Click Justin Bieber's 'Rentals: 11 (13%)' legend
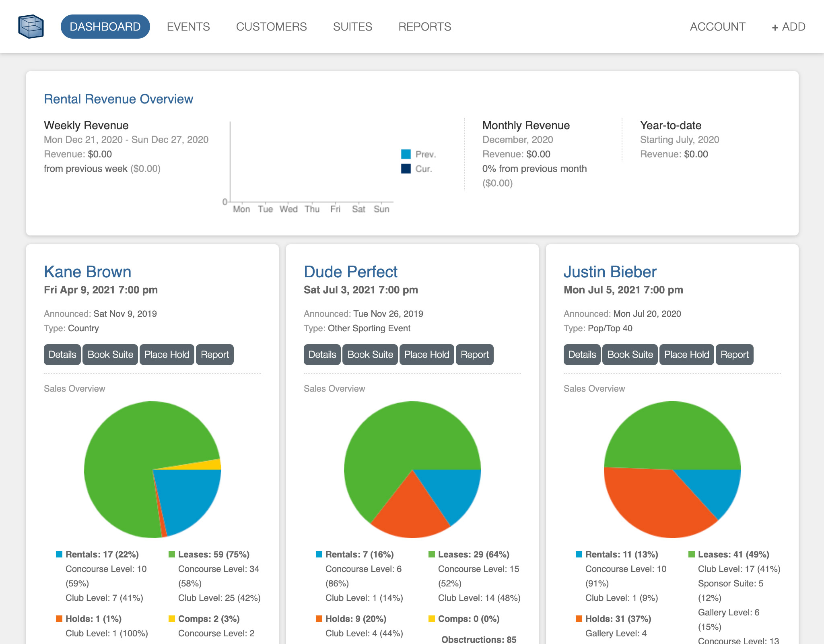824x644 pixels. (x=617, y=555)
